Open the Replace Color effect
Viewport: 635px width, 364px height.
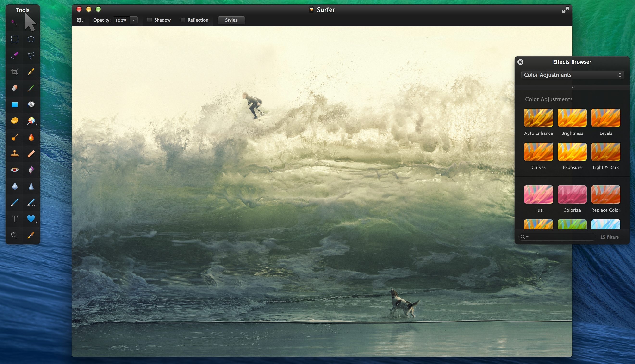[x=606, y=194]
